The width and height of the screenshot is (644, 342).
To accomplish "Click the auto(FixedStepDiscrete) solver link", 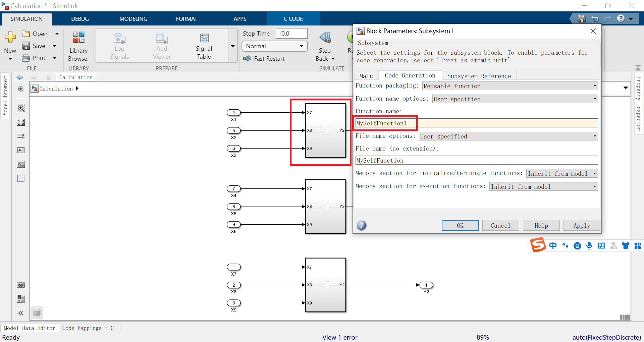I will pos(606,337).
